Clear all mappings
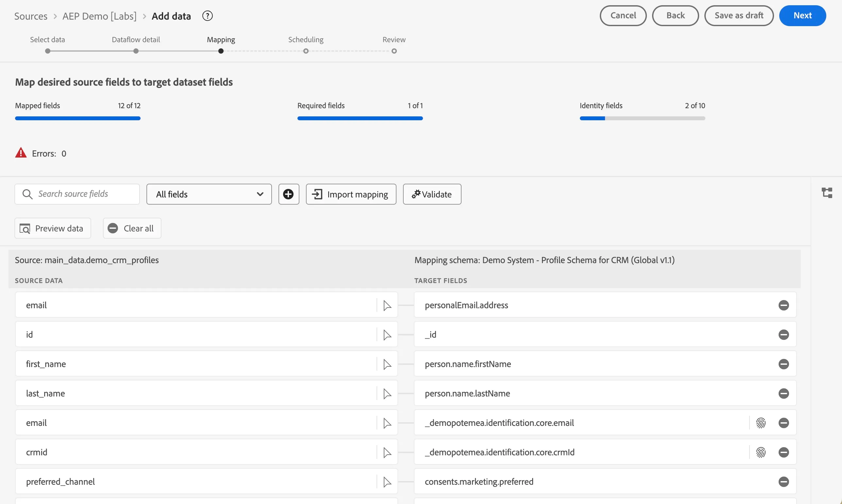This screenshot has height=504, width=842. (x=132, y=228)
